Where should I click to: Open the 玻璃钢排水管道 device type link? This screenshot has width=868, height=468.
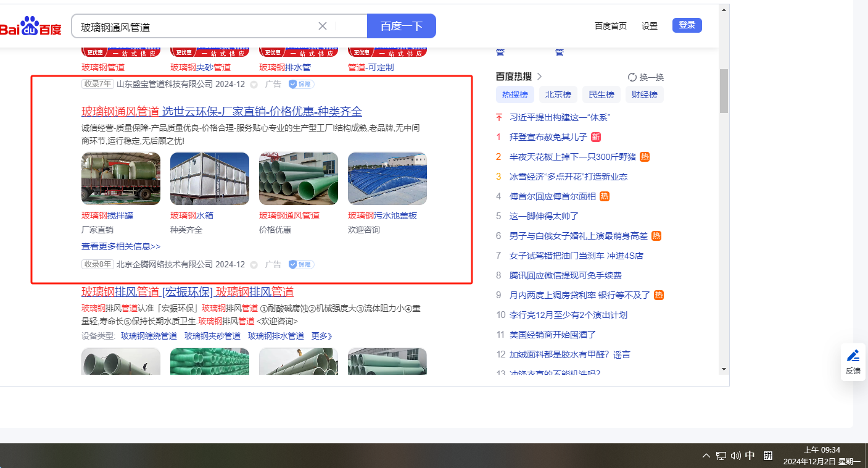[x=276, y=336]
